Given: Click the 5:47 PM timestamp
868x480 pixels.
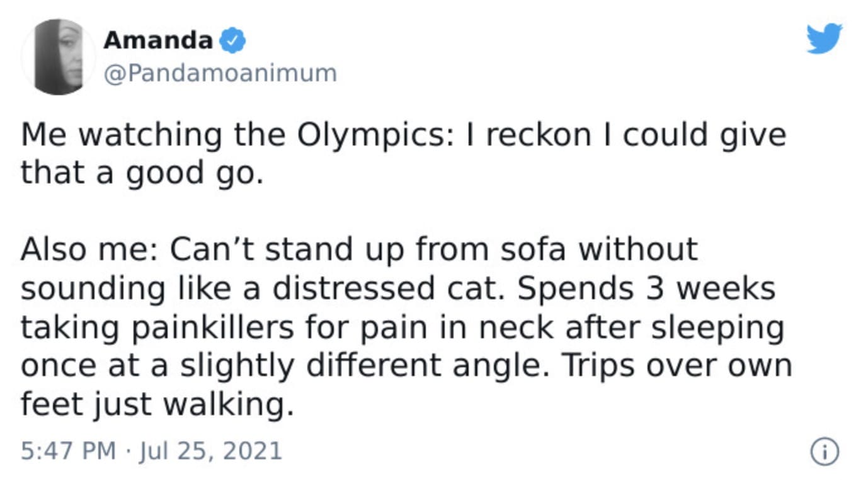Looking at the screenshot, I should click(68, 451).
